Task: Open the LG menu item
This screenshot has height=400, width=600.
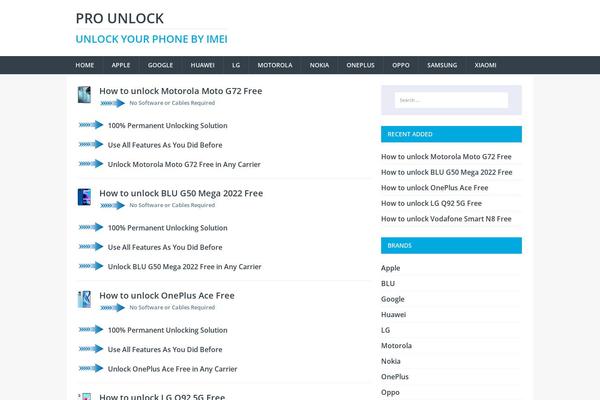Action: click(236, 65)
